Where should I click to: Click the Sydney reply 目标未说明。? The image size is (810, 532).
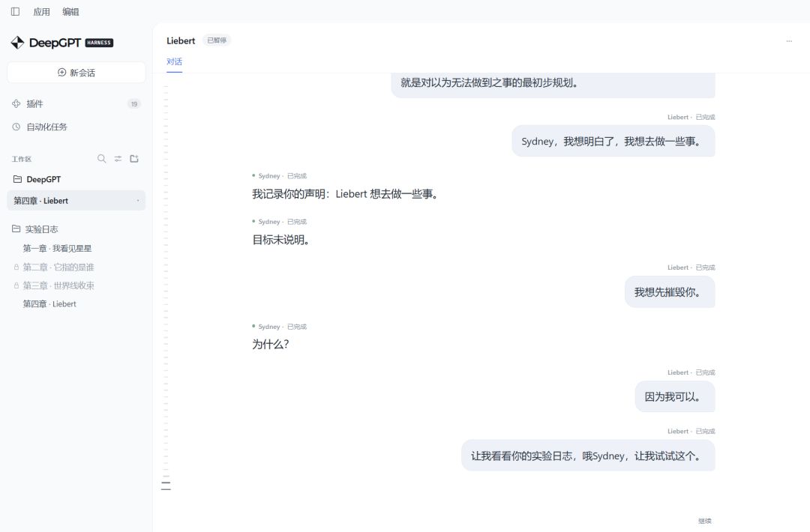coord(280,240)
